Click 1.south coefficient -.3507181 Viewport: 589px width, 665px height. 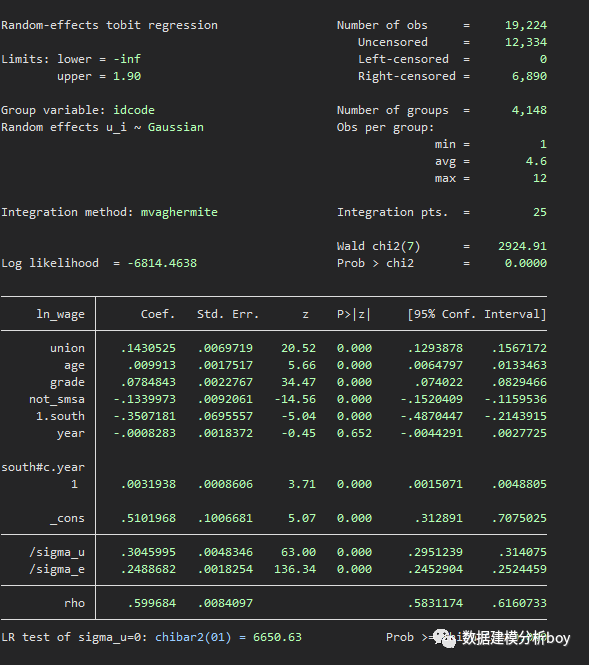click(x=145, y=416)
